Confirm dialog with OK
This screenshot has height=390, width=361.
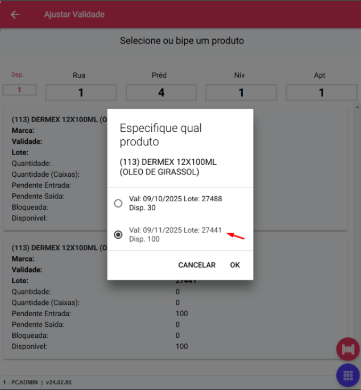[235, 265]
